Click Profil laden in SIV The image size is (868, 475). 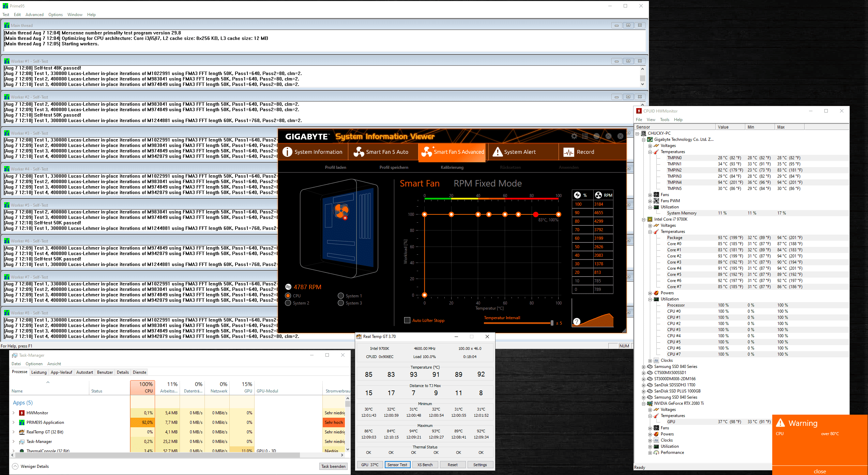click(x=335, y=167)
